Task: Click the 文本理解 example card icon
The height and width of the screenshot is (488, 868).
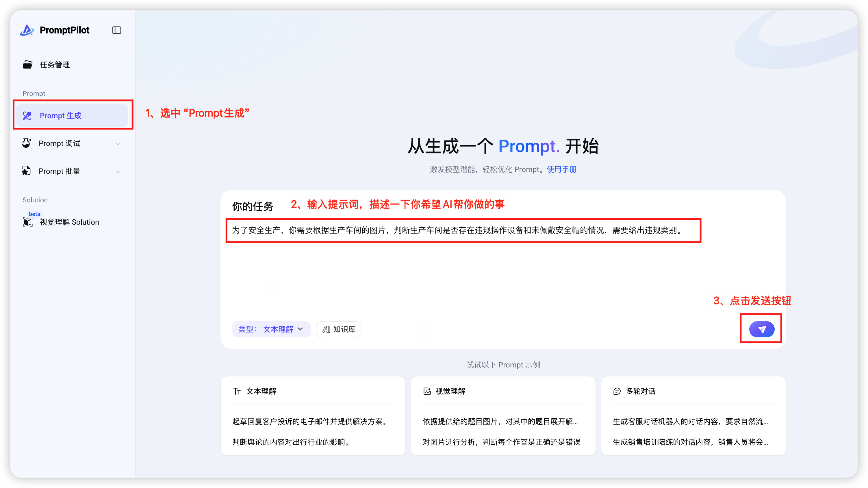Action: [237, 391]
